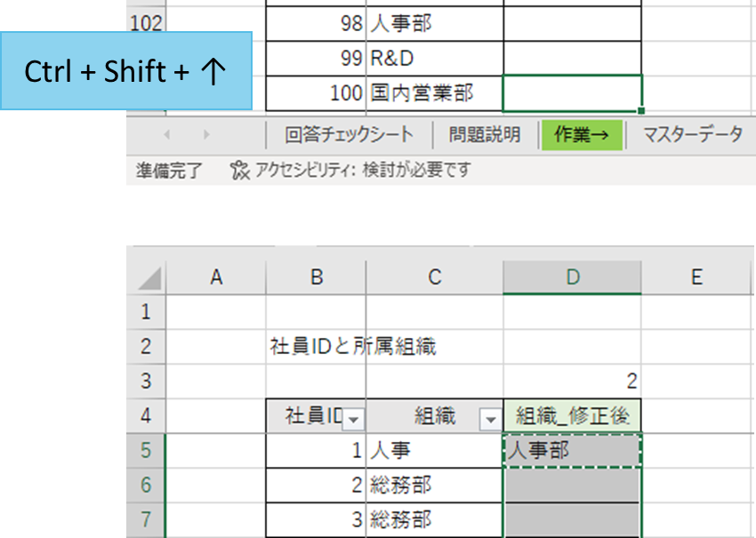Open the 組織 column filter dropdown
756x538 pixels.
pyautogui.click(x=490, y=420)
